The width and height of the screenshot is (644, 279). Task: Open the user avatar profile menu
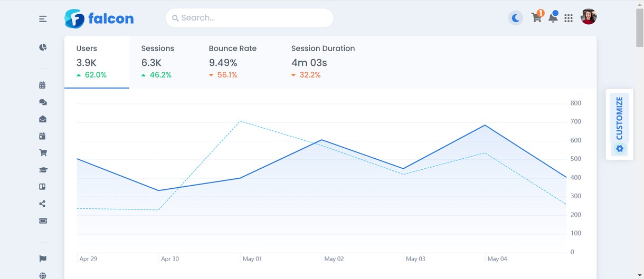[589, 17]
